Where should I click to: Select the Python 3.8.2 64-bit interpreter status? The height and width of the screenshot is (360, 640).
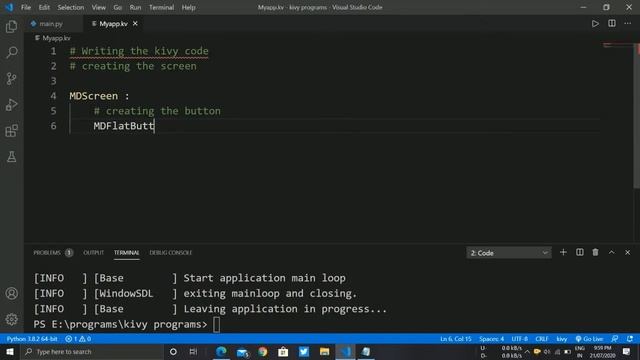click(32, 339)
